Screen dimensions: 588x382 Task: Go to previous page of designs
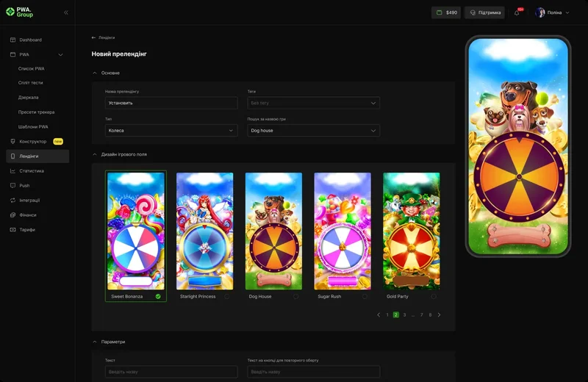tap(379, 314)
